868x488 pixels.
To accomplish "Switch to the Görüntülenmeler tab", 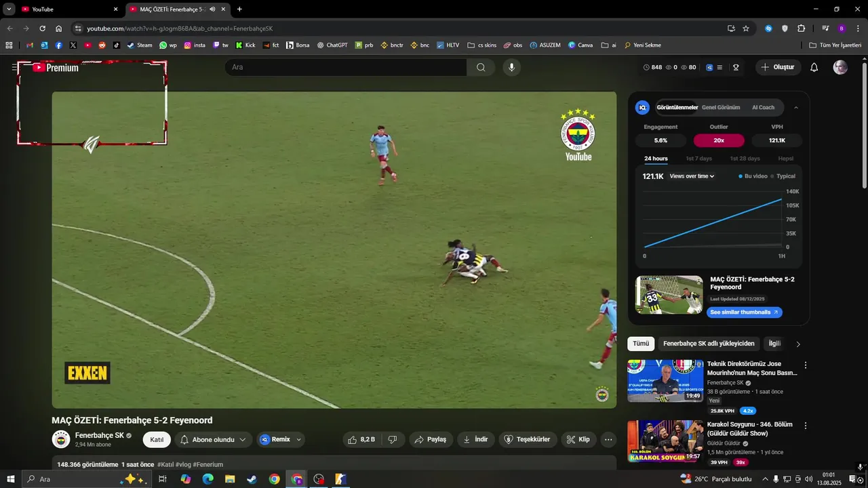I will coord(677,107).
